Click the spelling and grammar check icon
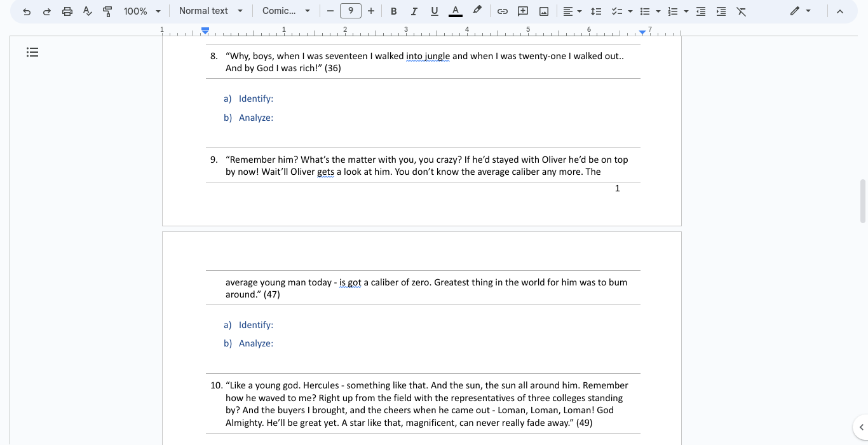 88,11
